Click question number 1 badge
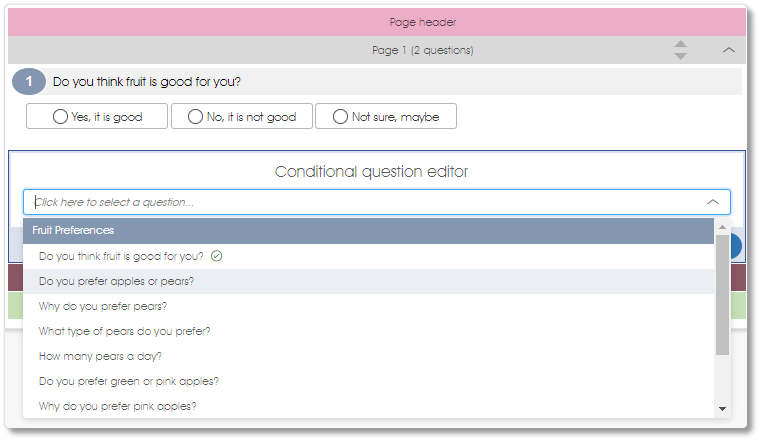 [29, 81]
